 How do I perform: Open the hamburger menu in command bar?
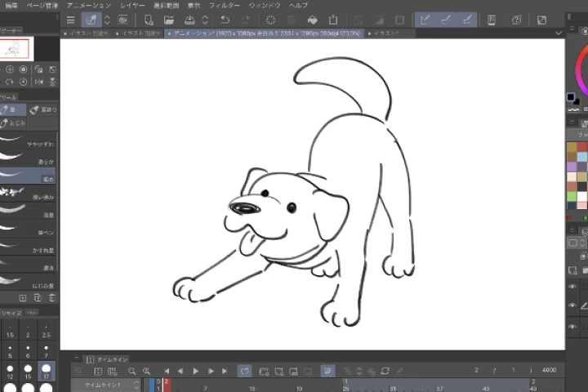point(71,20)
